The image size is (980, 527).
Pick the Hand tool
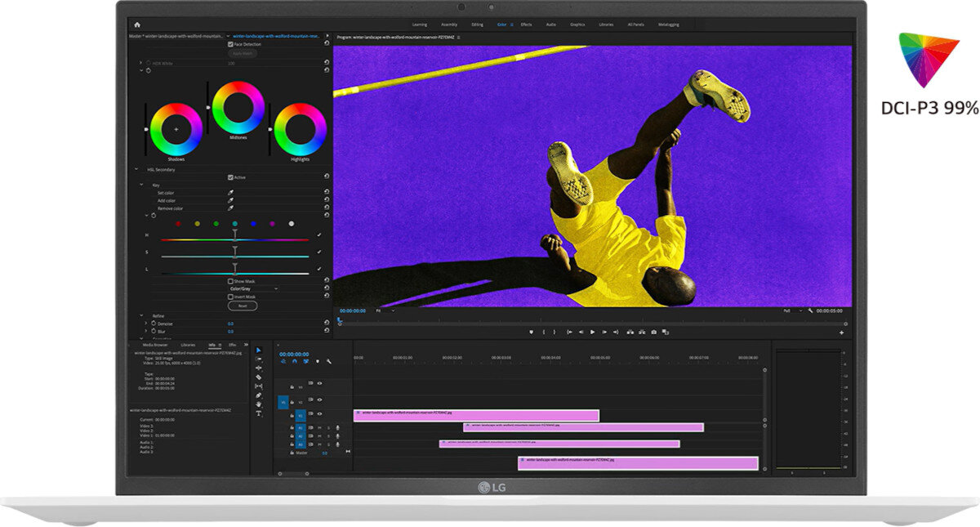tap(259, 404)
